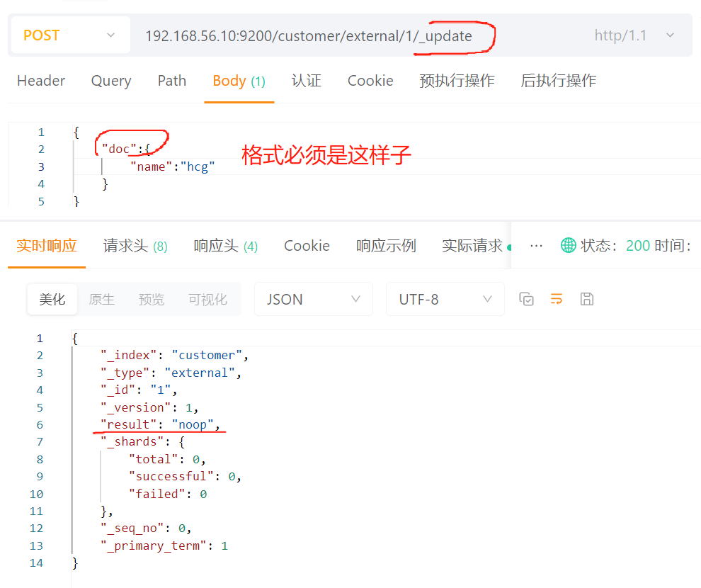The width and height of the screenshot is (701, 588).
Task: Click the request URL input field
Action: tap(309, 35)
